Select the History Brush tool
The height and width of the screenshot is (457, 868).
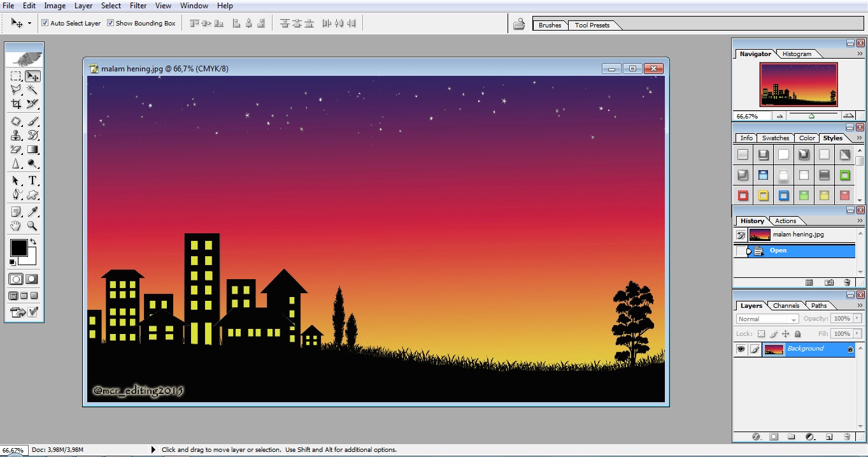click(32, 135)
